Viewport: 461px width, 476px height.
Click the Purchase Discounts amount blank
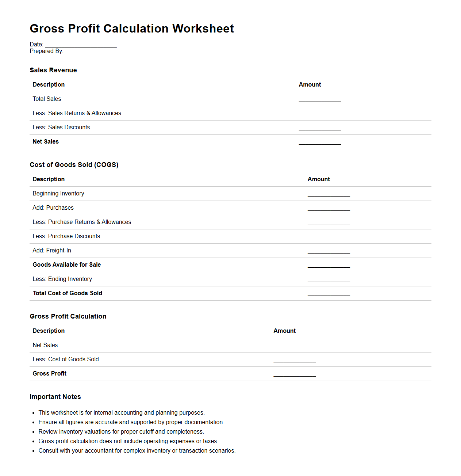pos(329,237)
